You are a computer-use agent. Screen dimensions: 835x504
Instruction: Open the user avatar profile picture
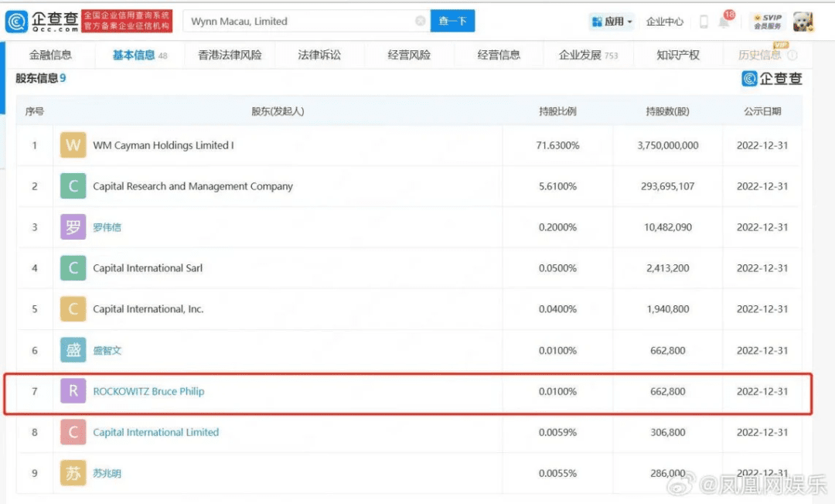(804, 22)
